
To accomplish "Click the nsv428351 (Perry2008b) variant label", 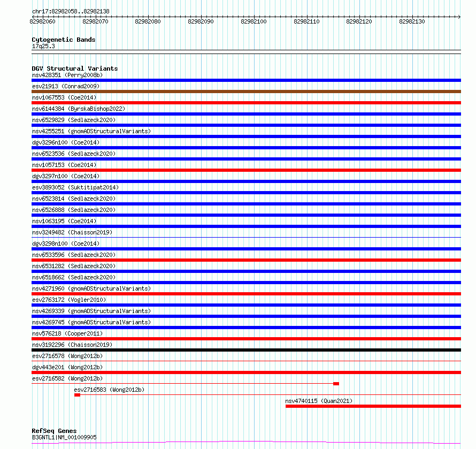I will (67, 75).
